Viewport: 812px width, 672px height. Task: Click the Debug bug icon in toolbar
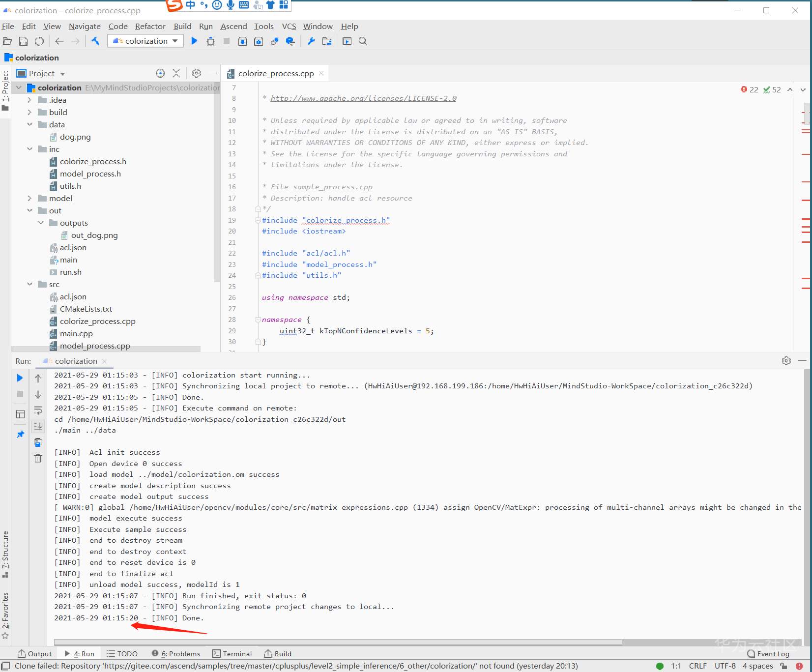(210, 41)
